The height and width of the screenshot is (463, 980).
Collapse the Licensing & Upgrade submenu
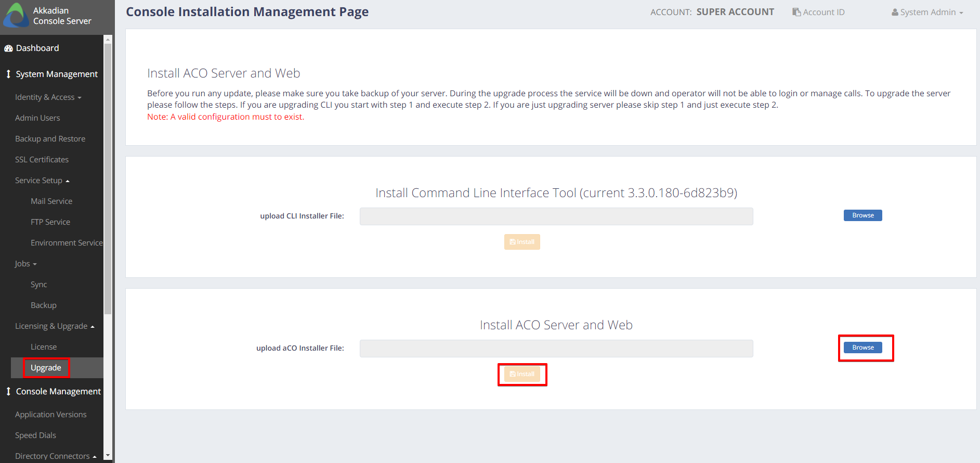pos(55,326)
